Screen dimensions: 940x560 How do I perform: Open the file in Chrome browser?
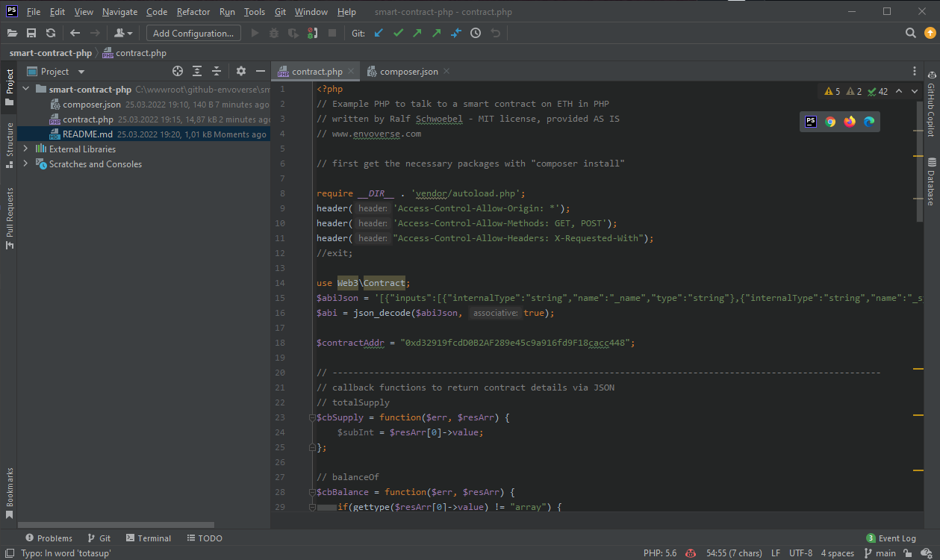coord(830,121)
